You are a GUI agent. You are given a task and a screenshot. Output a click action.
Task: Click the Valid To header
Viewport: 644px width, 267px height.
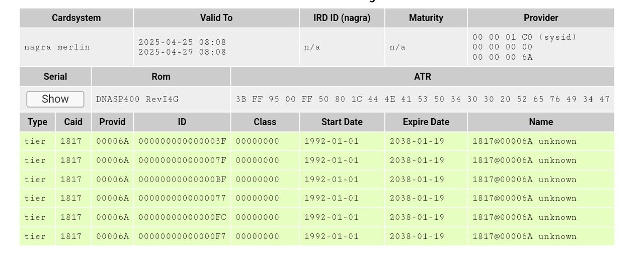click(x=216, y=18)
